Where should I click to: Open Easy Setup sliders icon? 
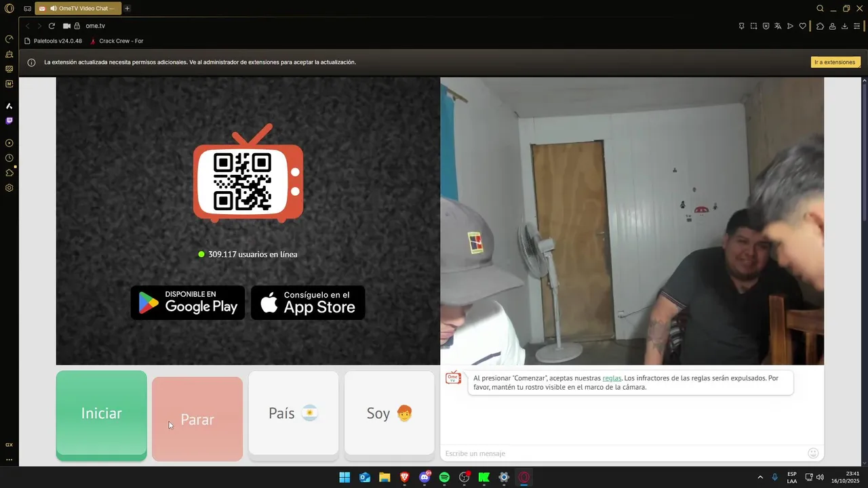coord(857,26)
